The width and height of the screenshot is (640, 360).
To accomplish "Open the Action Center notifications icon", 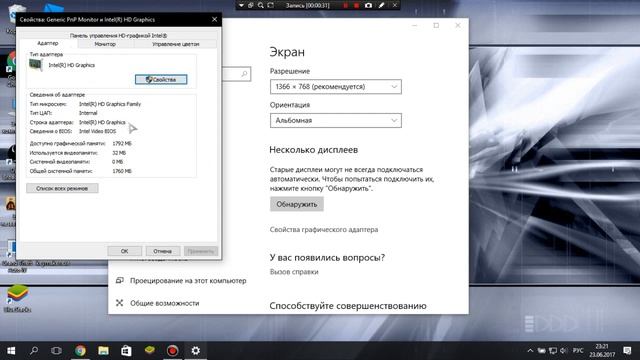I will pos(627,351).
